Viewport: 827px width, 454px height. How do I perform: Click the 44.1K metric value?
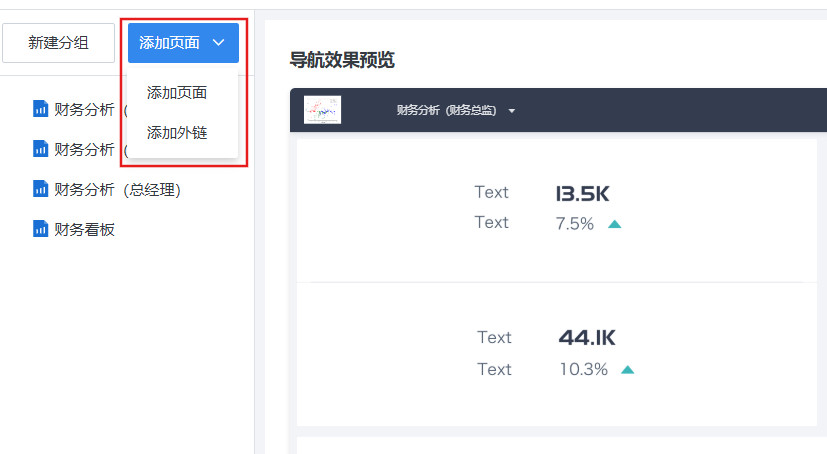point(589,338)
